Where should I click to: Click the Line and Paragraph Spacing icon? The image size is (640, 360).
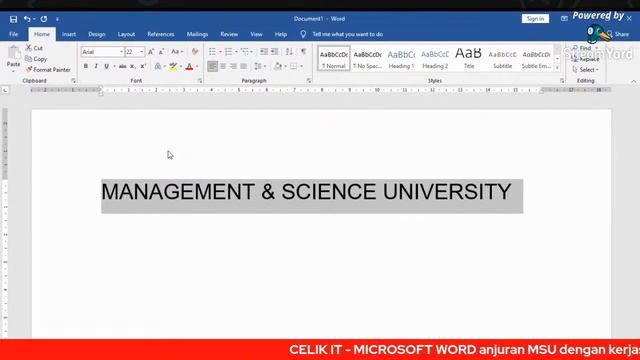pos(258,66)
